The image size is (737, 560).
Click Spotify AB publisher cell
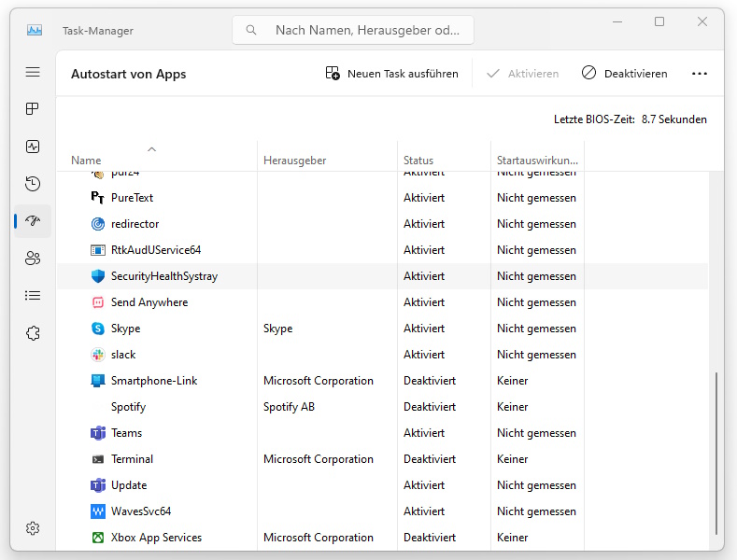point(289,407)
